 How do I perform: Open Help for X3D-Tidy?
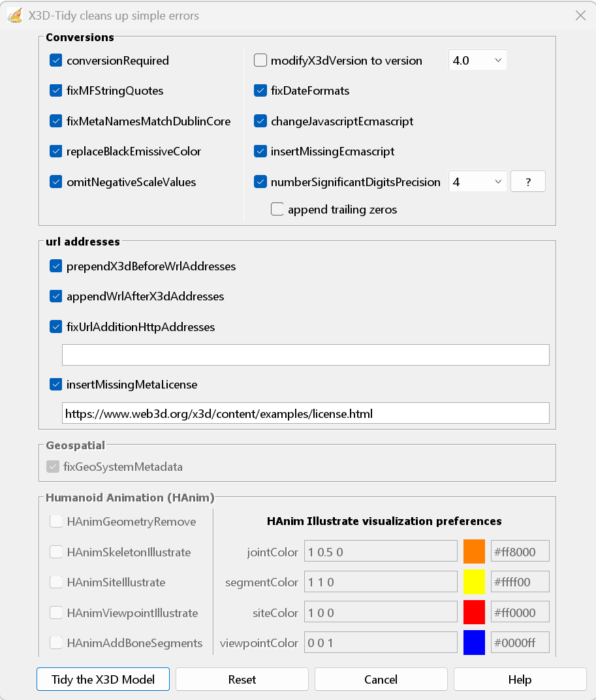[520, 679]
